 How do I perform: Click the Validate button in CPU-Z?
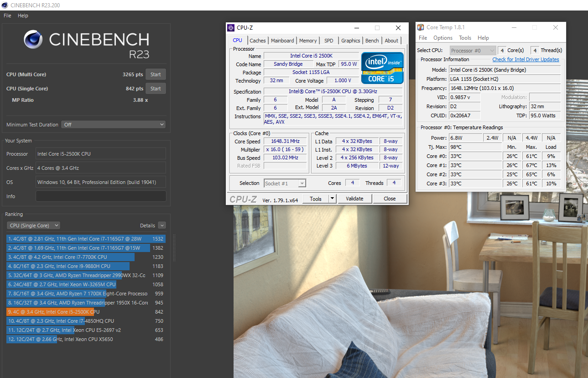click(354, 199)
